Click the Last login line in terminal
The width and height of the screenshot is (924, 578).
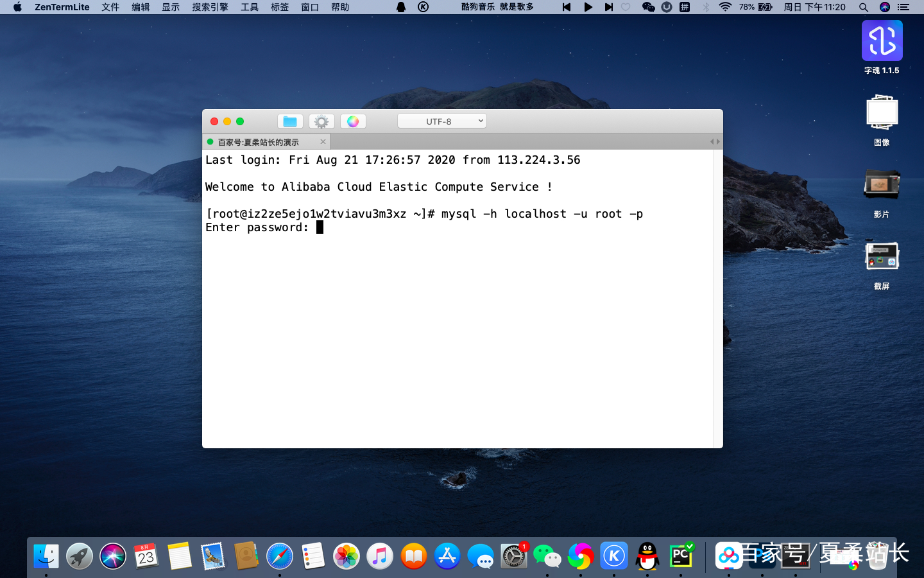coord(393,160)
